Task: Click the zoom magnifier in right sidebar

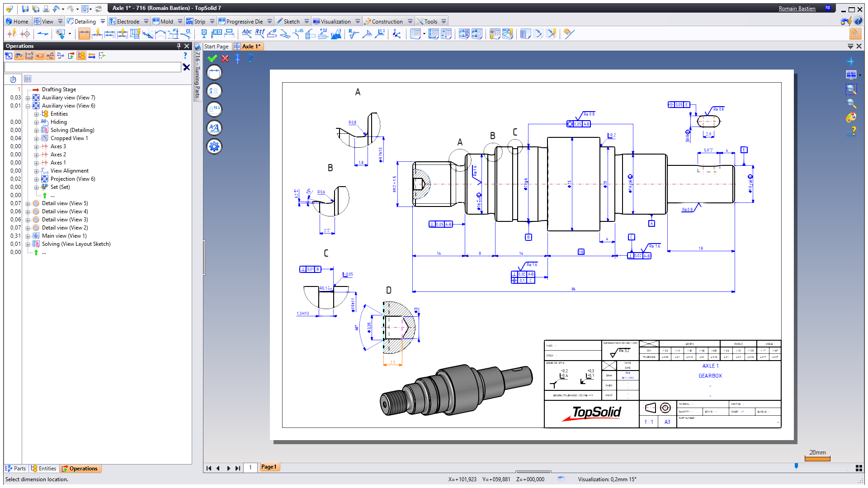Action: pyautogui.click(x=851, y=103)
